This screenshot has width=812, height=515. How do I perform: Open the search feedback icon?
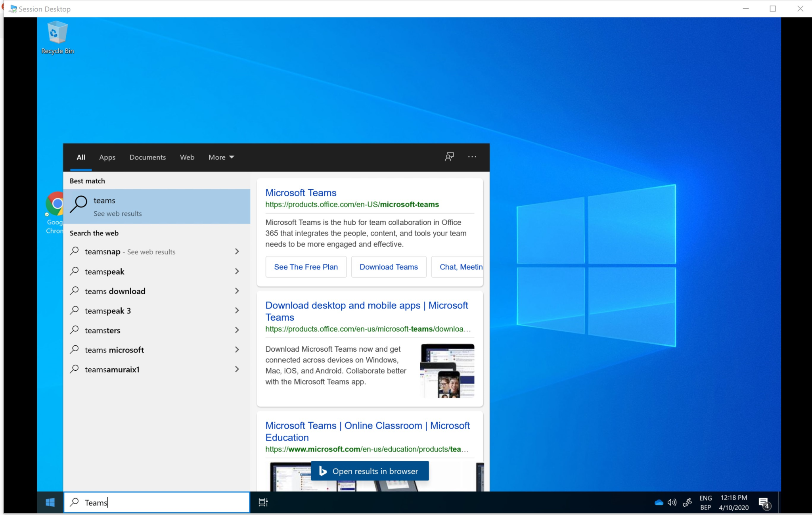pos(449,157)
